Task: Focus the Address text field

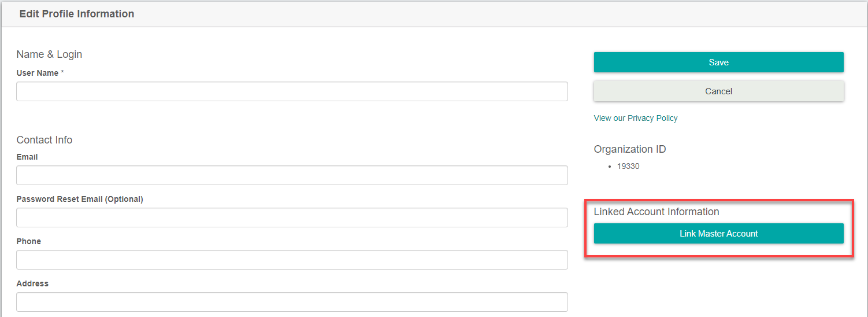Action: pos(292,302)
